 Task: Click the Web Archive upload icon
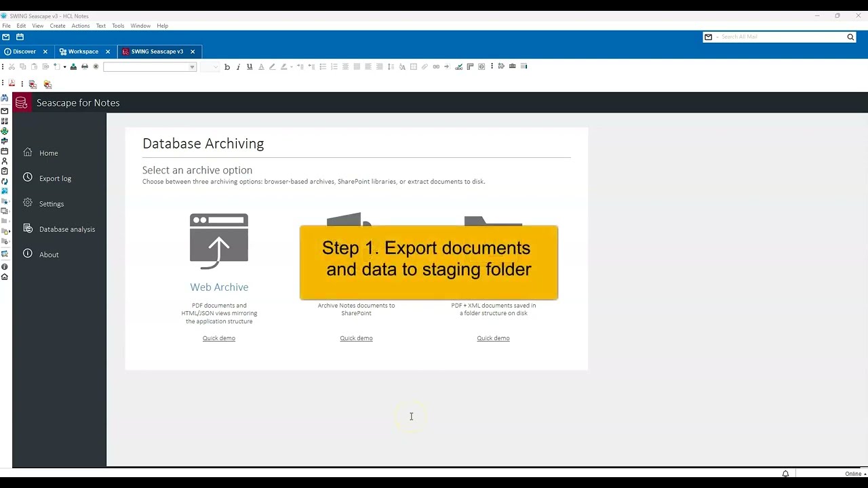(219, 241)
